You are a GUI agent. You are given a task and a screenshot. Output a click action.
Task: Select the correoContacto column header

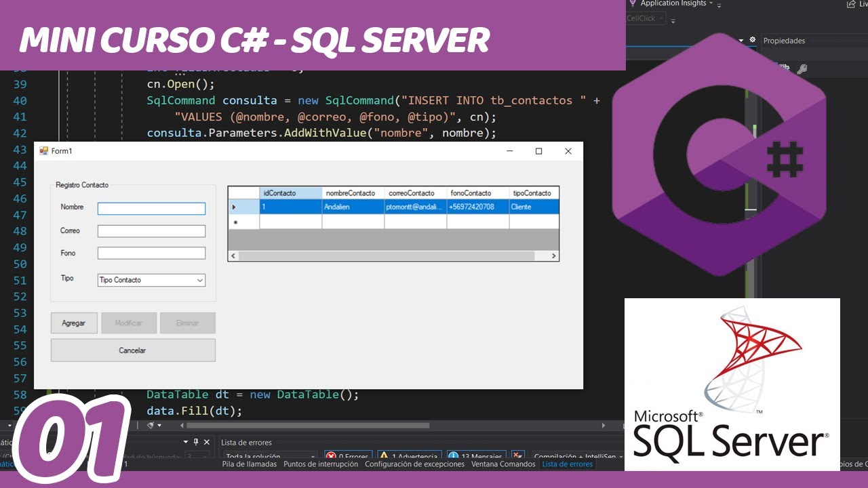(416, 193)
